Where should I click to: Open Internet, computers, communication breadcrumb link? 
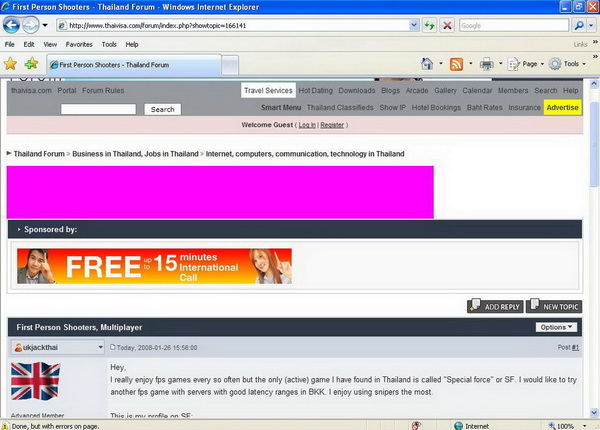click(x=305, y=154)
